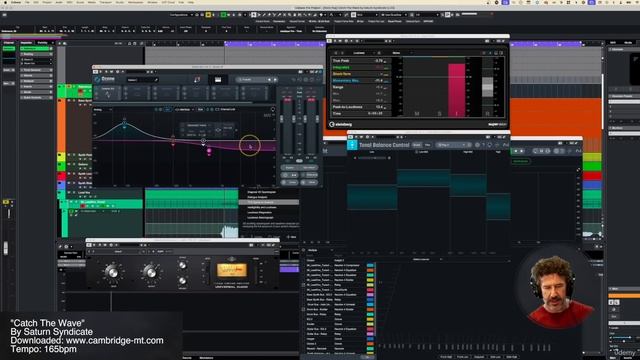This screenshot has width=640, height=360.
Task: Click the steinberg logo in SuperVision
Action: (340, 124)
